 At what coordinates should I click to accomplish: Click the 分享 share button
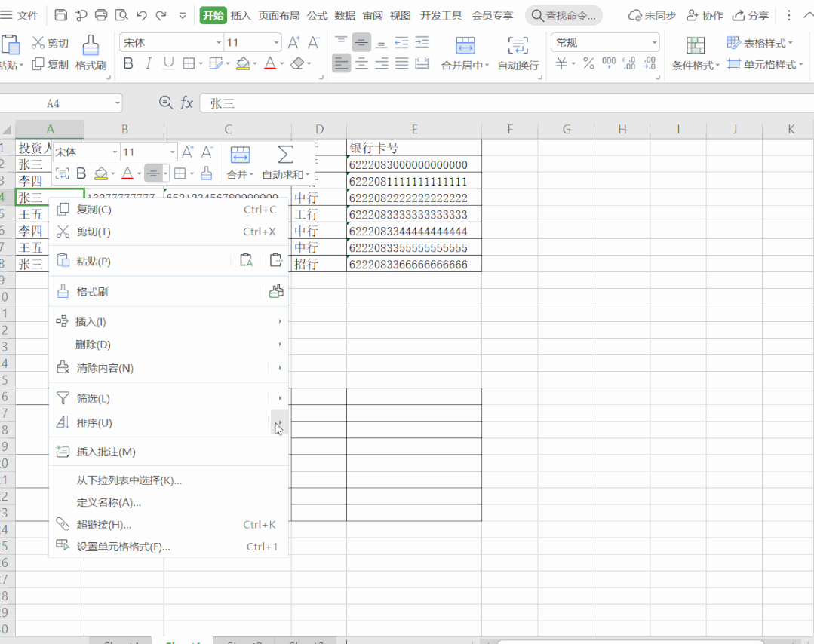750,16
